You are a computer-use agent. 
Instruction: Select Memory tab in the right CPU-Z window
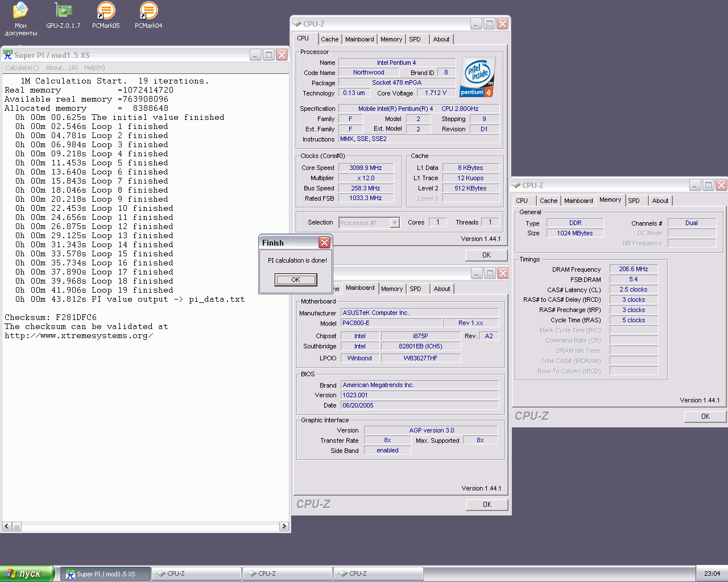coord(610,200)
